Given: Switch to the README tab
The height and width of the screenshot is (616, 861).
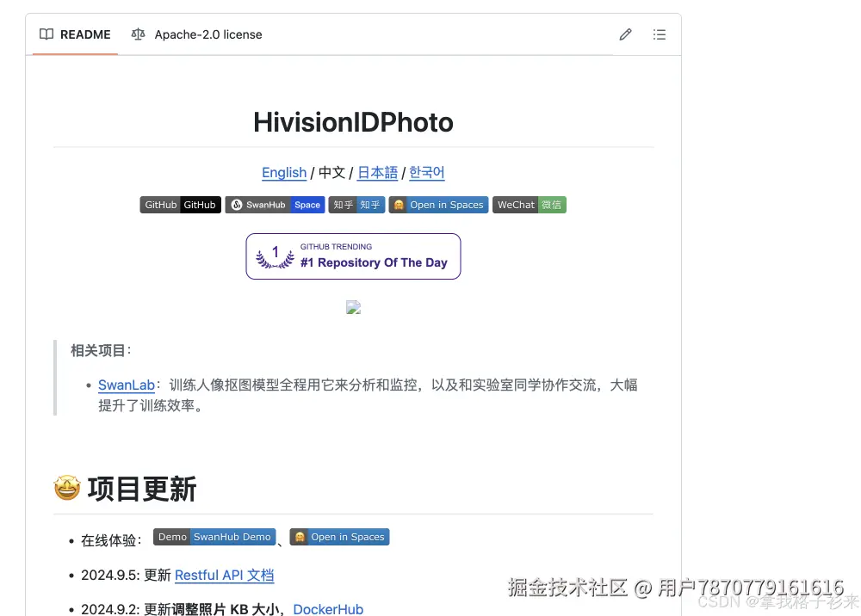Looking at the screenshot, I should pos(75,34).
